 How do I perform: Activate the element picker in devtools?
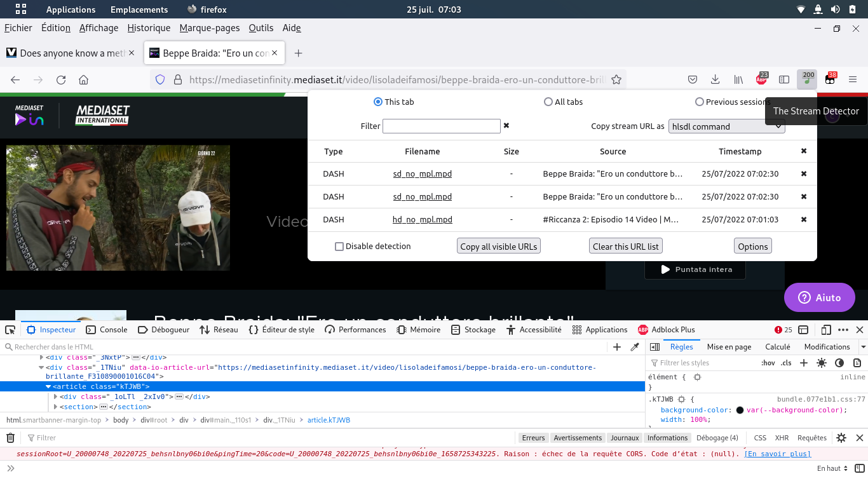[10, 330]
